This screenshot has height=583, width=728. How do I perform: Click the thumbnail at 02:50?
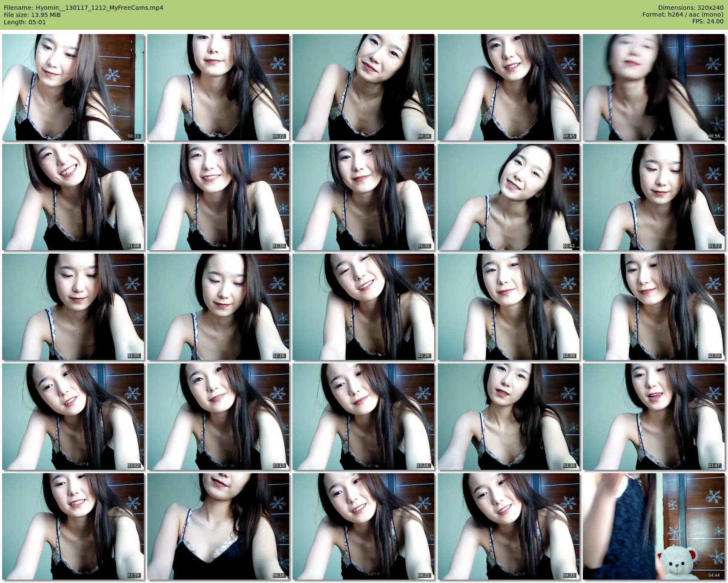(x=653, y=307)
